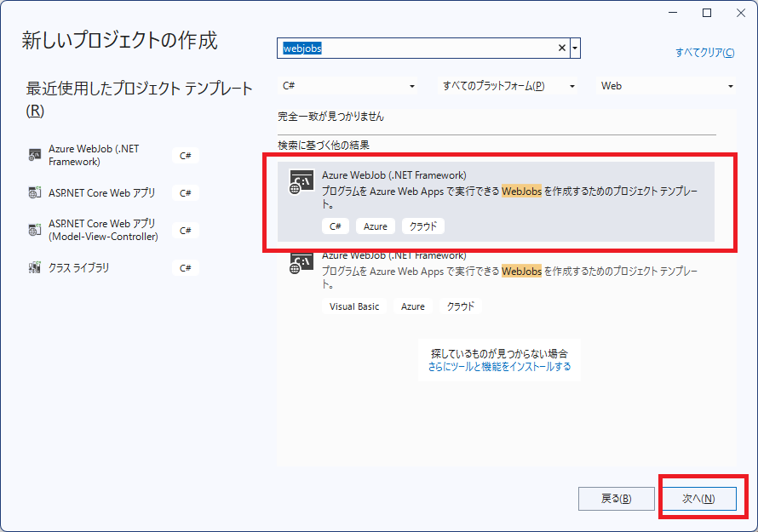Click C# badge beside recent Model-View-Controller template

pyautogui.click(x=185, y=231)
